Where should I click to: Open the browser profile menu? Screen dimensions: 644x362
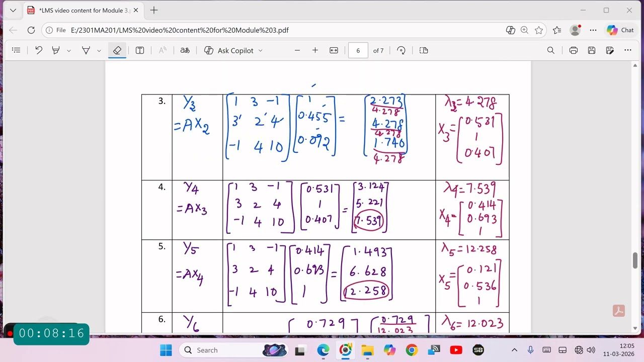[575, 30]
